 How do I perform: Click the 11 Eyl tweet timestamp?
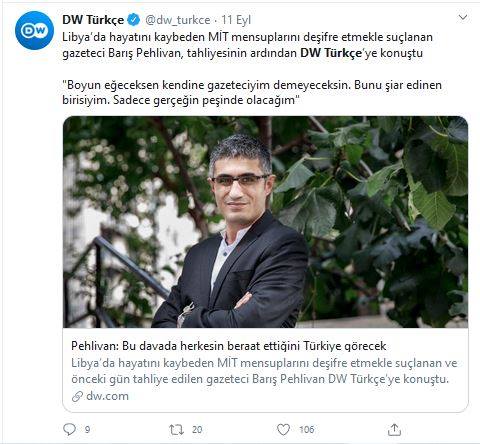coord(236,20)
